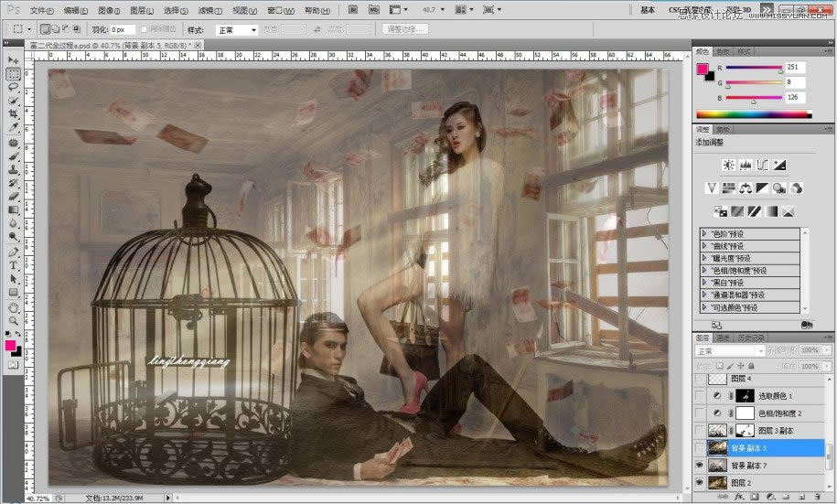Add a Brightness/Contrast adjustment (sun icon)
837x504 pixels.
(x=728, y=166)
